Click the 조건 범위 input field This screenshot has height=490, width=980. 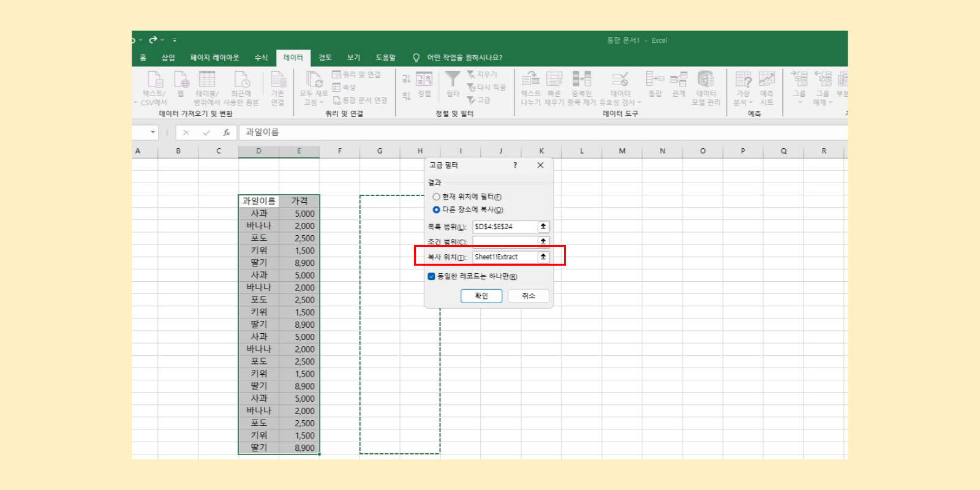click(505, 241)
